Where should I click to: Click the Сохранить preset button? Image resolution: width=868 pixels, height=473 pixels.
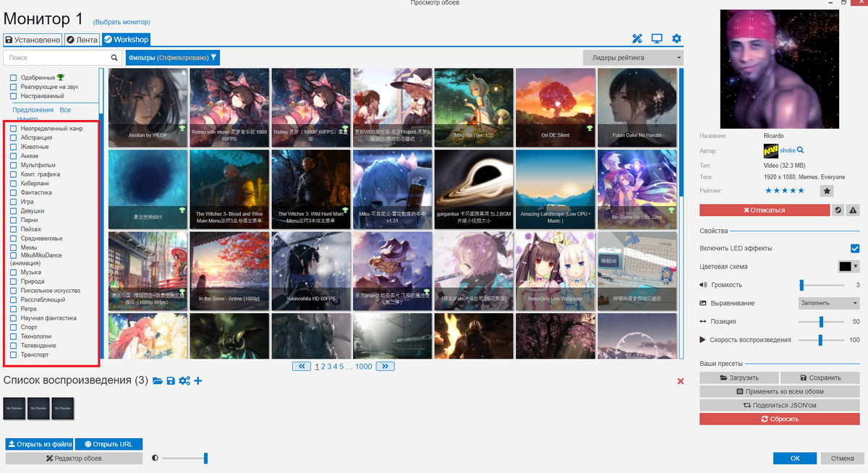tap(820, 378)
